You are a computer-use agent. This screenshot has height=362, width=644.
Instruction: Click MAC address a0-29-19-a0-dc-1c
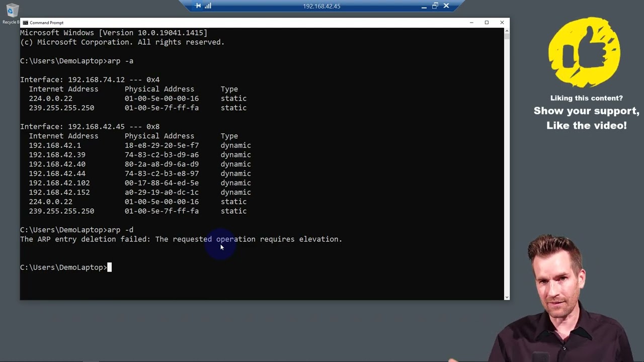tap(162, 193)
